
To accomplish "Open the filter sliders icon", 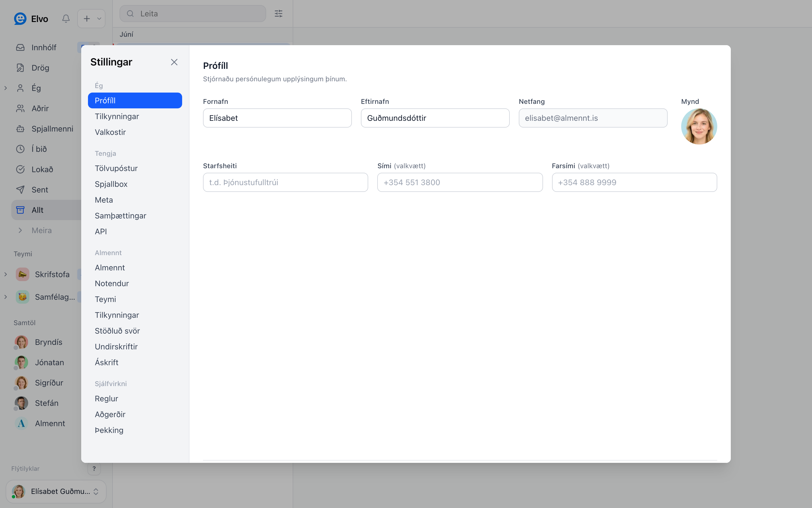I will [279, 14].
